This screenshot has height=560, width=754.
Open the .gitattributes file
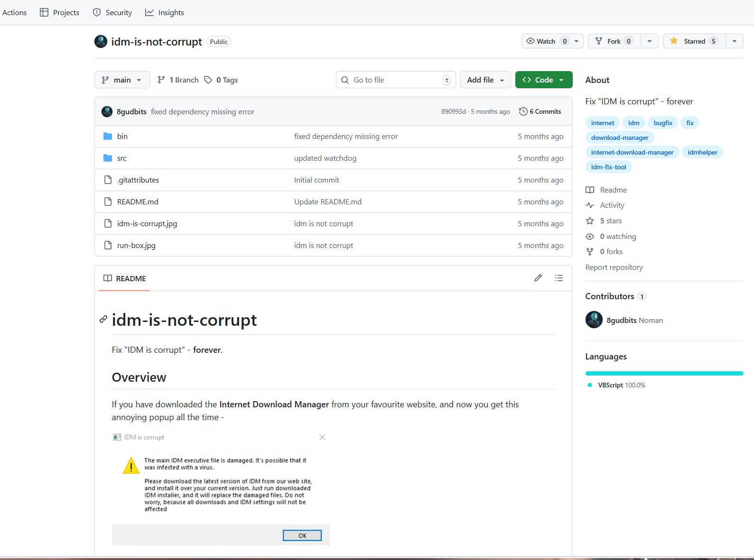[x=138, y=180]
